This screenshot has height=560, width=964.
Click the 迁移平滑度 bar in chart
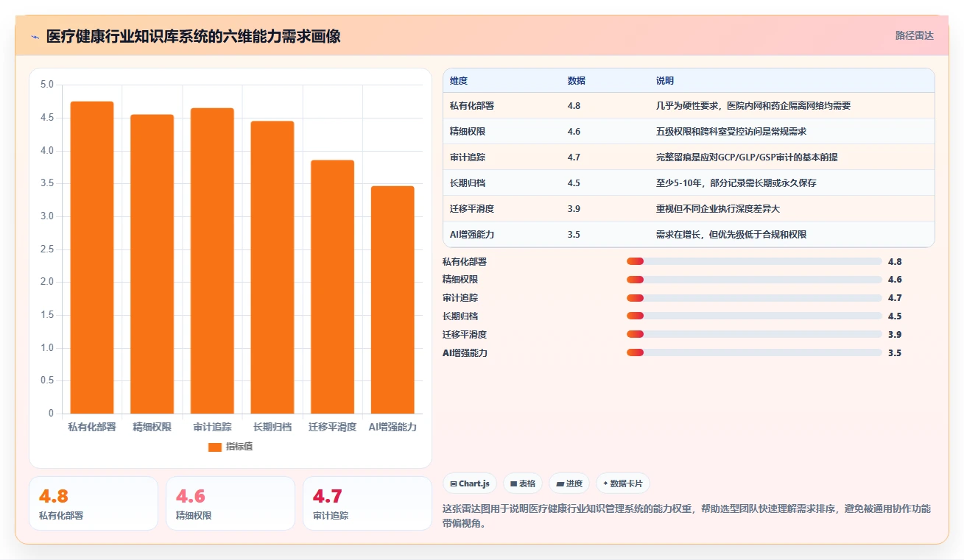coord(332,287)
